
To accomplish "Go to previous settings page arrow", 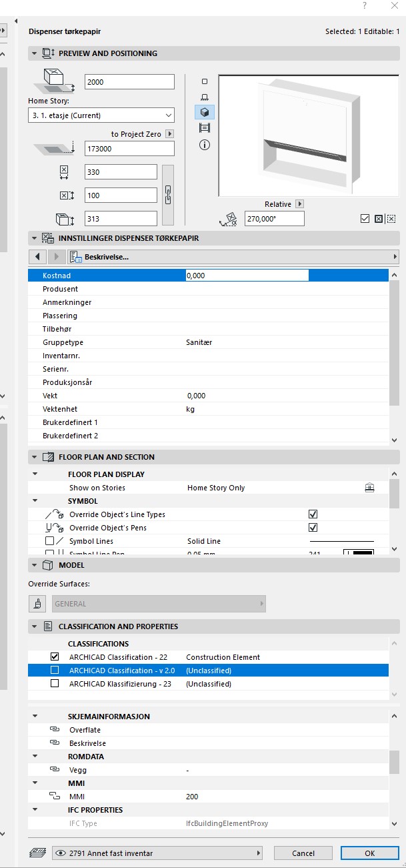I will 37,257.
